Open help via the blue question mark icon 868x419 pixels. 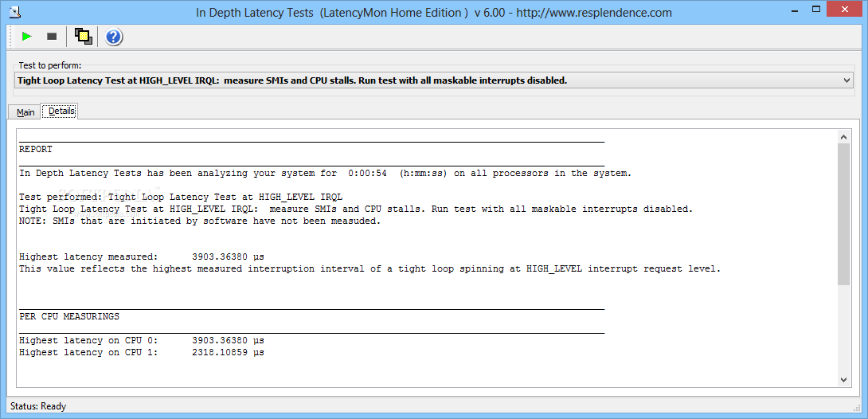point(114,37)
